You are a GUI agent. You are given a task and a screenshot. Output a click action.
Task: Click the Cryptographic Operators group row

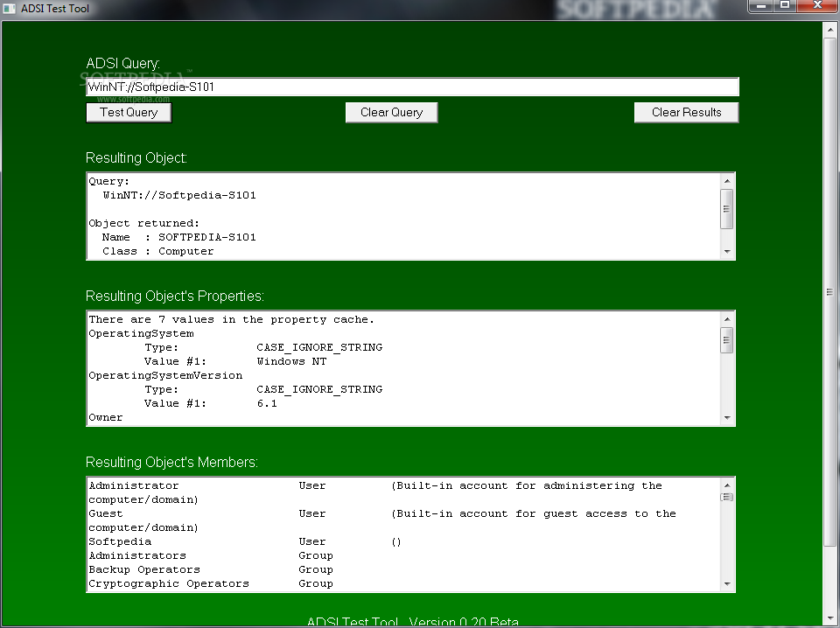211,583
